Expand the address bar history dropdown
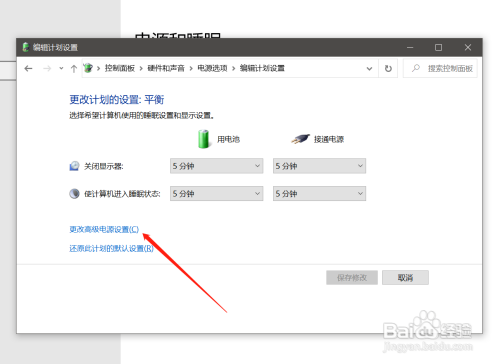500x364 pixels. (369, 69)
